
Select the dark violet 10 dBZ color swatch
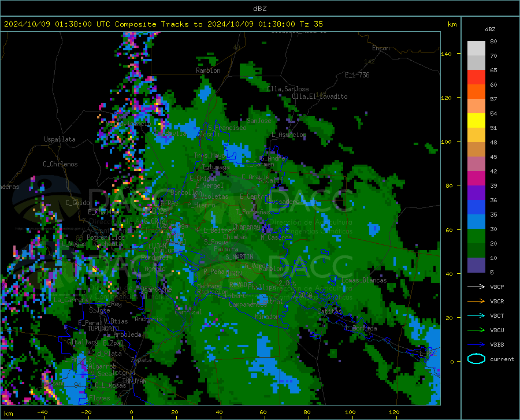[x=476, y=265]
